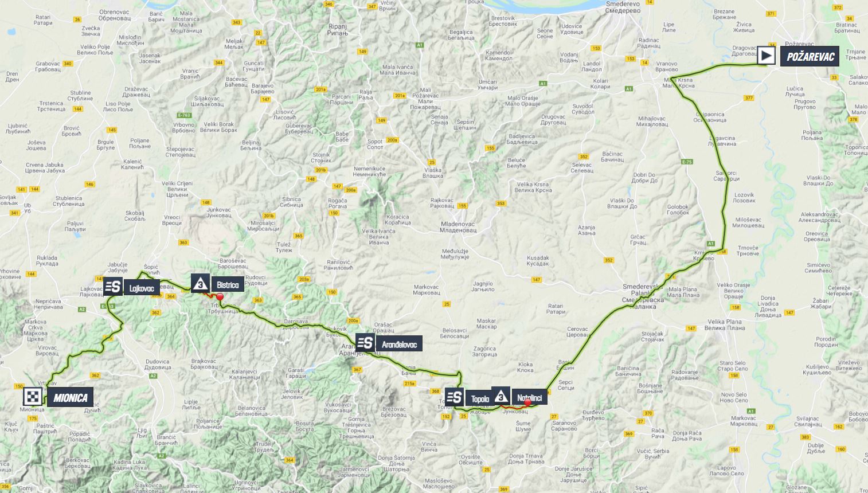868x493 pixels.
Task: Click the A1 highway shield near Krnjevo
Action: click(710, 244)
